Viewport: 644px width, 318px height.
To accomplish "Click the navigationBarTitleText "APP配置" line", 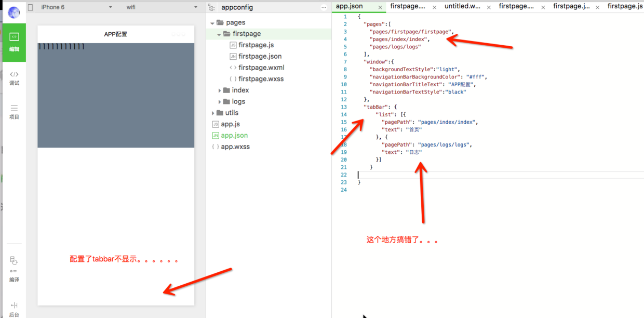I will coord(423,84).
